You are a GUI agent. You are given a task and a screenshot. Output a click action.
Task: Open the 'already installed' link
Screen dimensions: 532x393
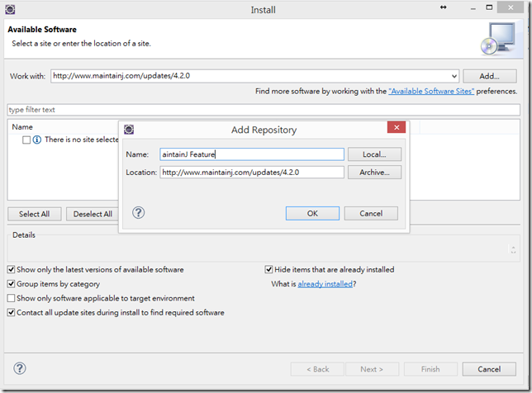325,284
